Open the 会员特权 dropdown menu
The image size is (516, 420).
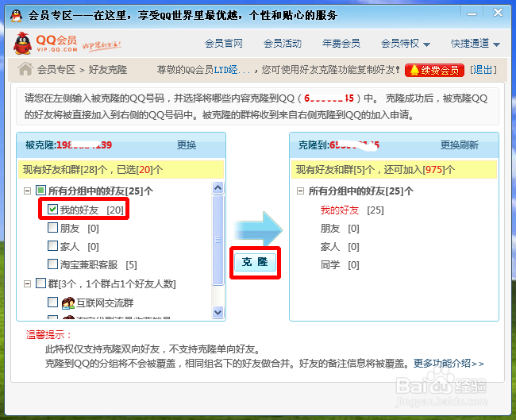[x=406, y=44]
